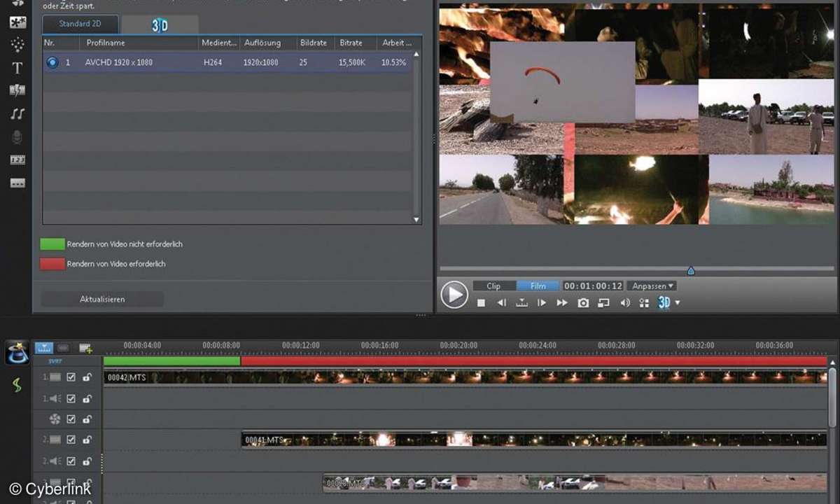Click the profile list scroll-down arrow
This screenshot has width=840, height=504.
[x=416, y=220]
